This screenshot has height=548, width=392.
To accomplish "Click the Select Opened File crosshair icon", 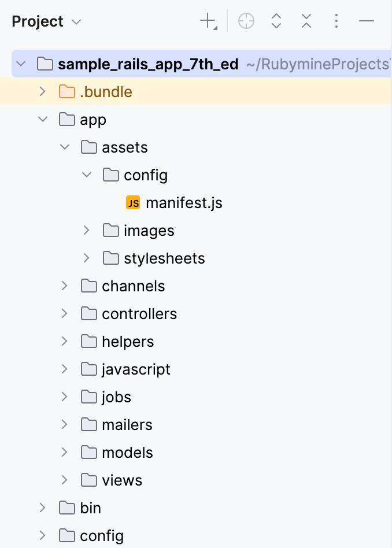I will 246,22.
